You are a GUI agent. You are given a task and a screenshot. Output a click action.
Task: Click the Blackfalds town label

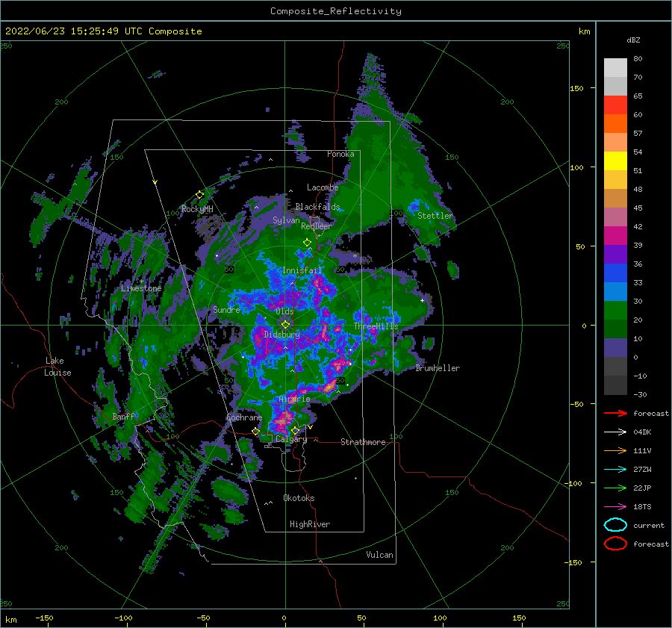[x=317, y=207]
